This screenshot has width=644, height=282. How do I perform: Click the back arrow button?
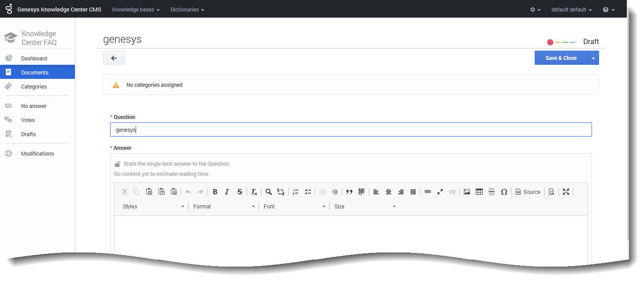coord(114,58)
